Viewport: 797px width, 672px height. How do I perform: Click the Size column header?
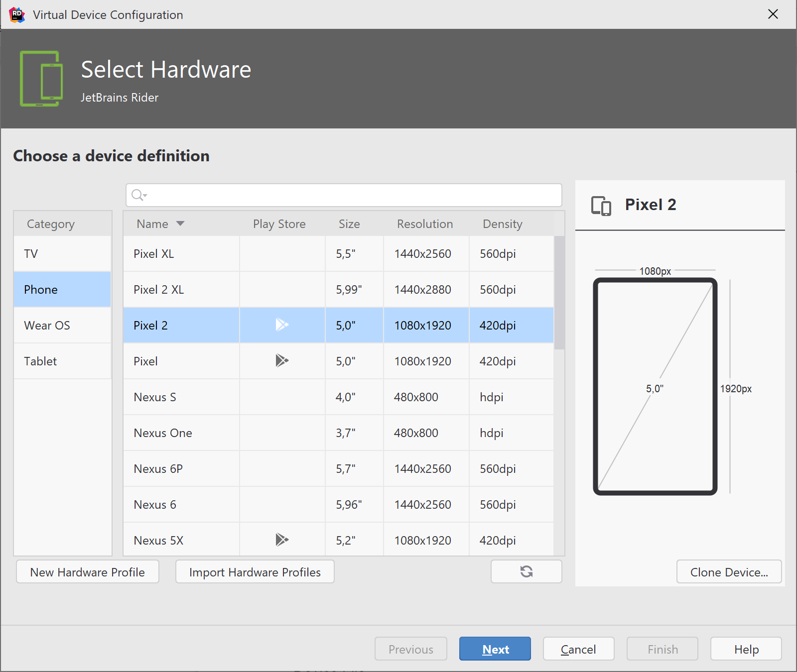(349, 224)
